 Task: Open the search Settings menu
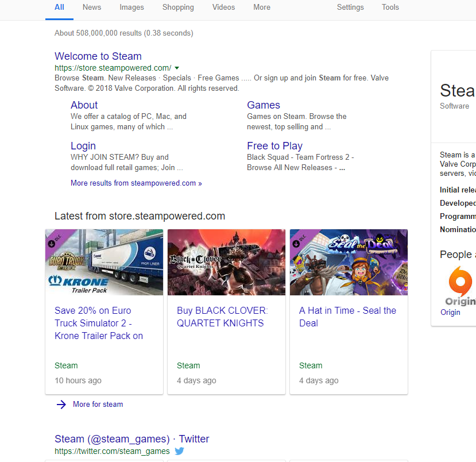[350, 7]
